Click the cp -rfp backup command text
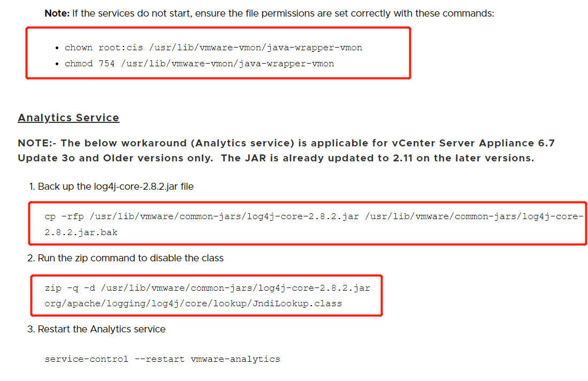This screenshot has width=588, height=381. click(x=314, y=216)
